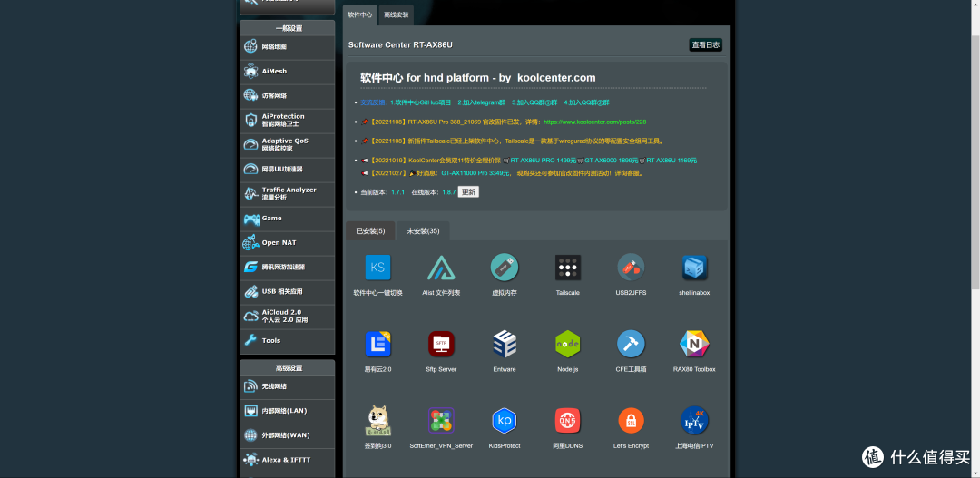This screenshot has width=980, height=478.
Task: Open the 软件中心GitHub项目 link
Action: click(x=423, y=102)
